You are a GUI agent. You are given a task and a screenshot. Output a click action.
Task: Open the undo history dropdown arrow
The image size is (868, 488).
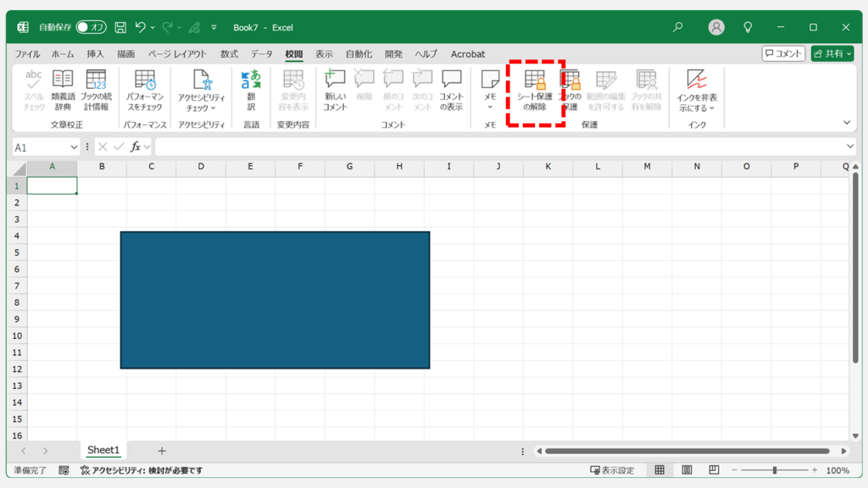[153, 27]
